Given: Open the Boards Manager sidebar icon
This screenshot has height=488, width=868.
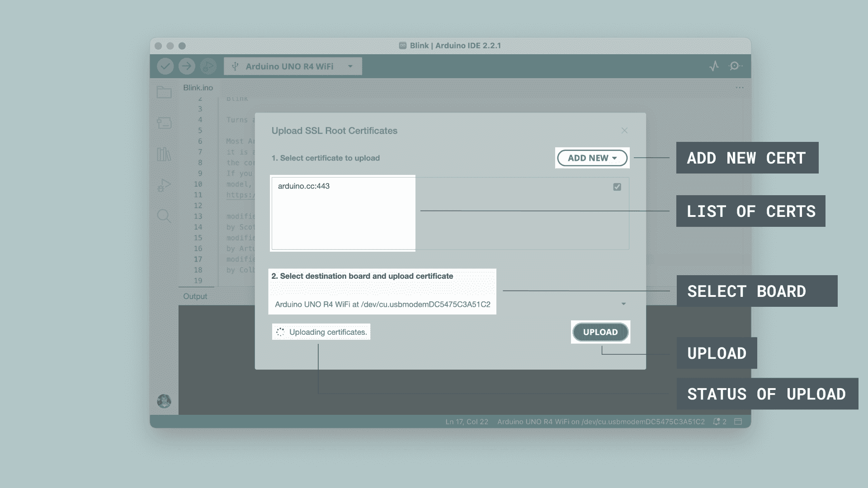Looking at the screenshot, I should 164,123.
